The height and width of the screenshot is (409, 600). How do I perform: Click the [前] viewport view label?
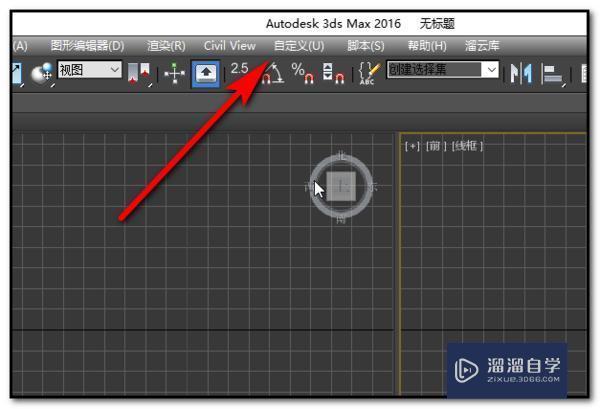click(436, 146)
